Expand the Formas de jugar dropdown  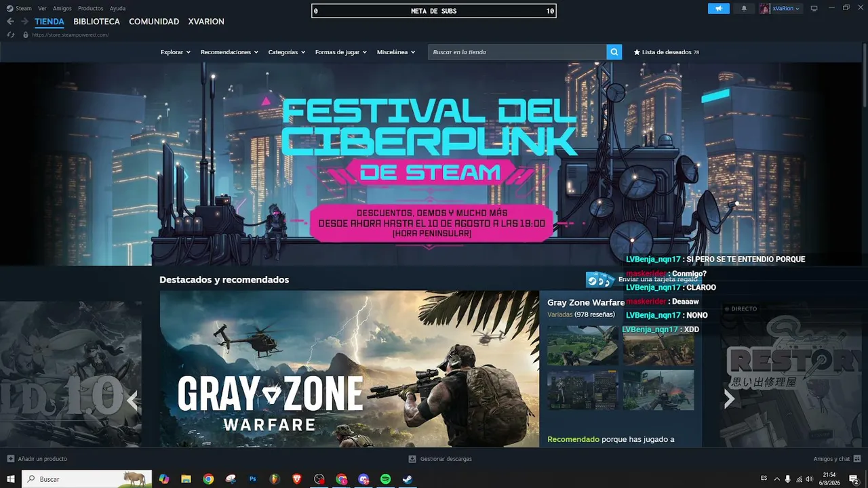pos(341,52)
